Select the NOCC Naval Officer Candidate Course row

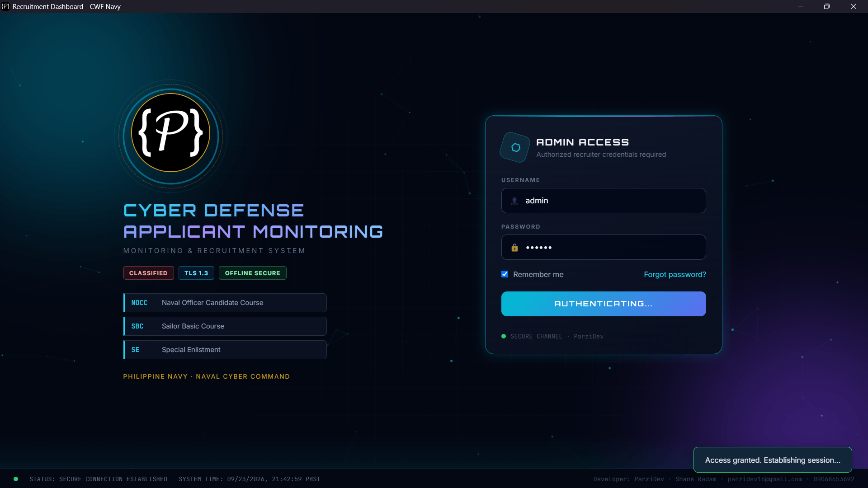pos(225,303)
